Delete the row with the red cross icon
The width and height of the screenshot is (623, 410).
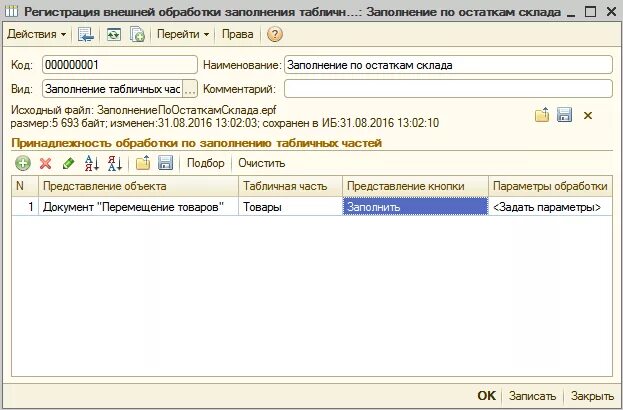coord(46,163)
